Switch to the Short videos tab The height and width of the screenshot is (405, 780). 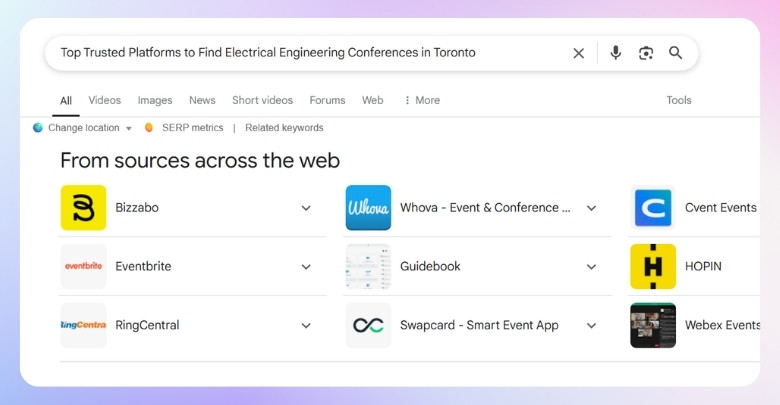point(262,100)
